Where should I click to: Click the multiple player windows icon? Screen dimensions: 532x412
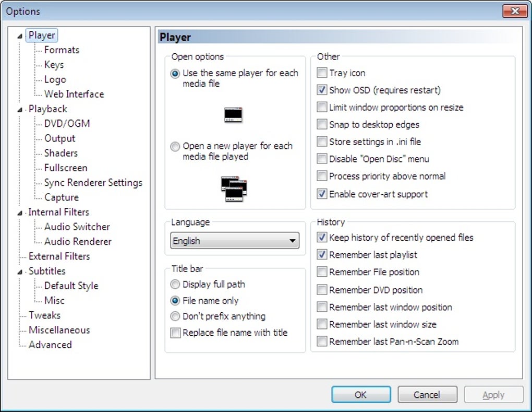coord(234,189)
